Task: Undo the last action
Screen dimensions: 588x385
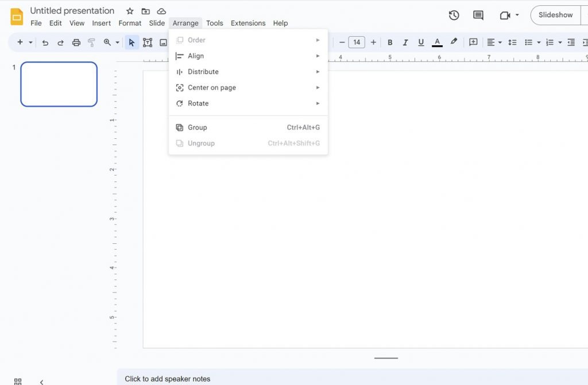Action: pyautogui.click(x=45, y=42)
